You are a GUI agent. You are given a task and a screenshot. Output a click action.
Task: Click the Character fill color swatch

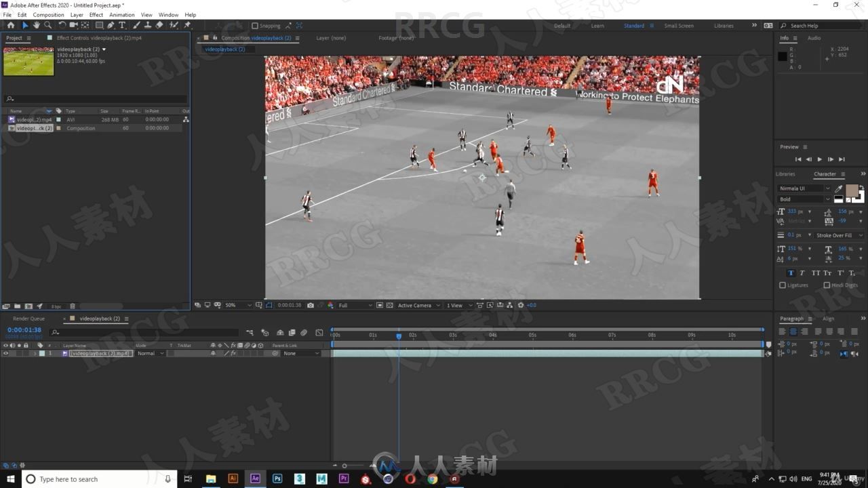[x=852, y=190]
